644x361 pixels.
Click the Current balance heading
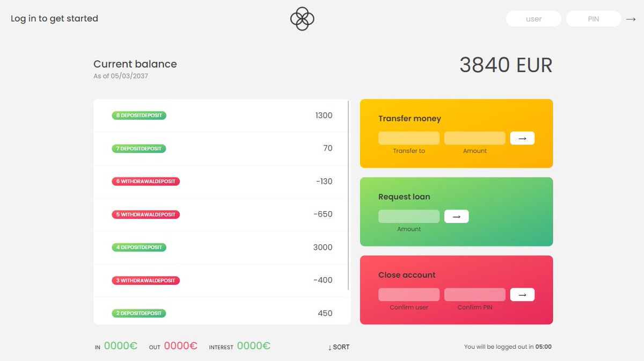(x=135, y=64)
